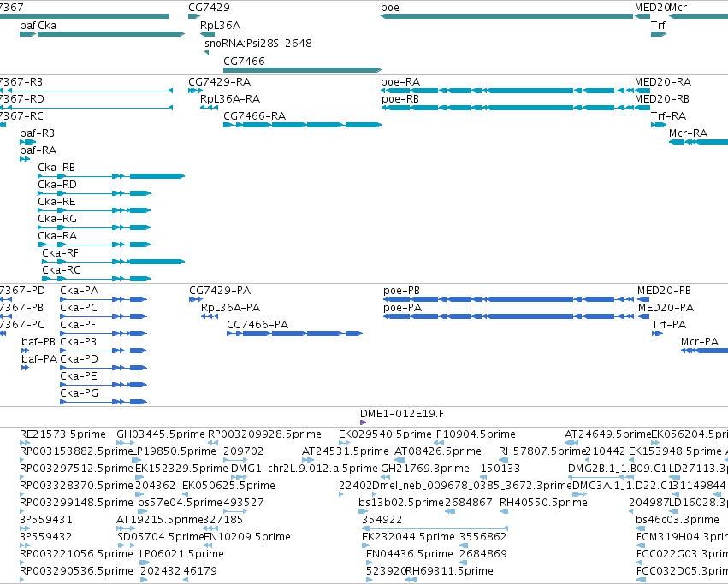Image resolution: width=728 pixels, height=584 pixels.
Task: Click the baf-RA transcript label
Action: coord(38,150)
